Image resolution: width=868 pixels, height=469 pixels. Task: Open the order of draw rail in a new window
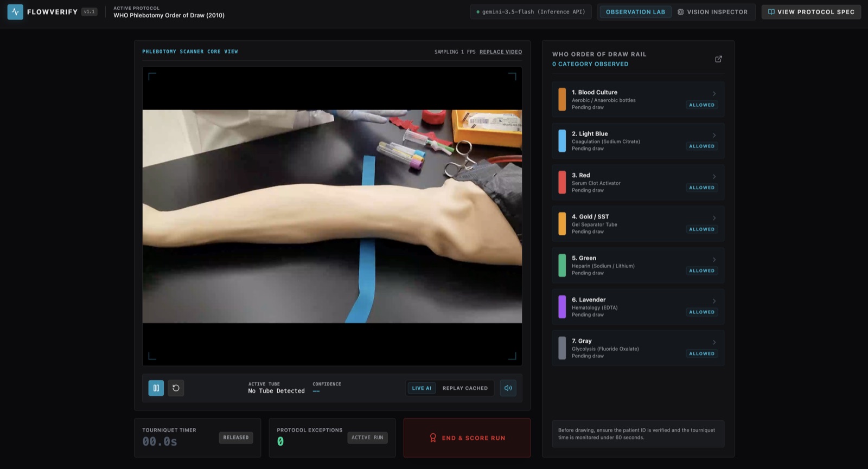tap(718, 59)
